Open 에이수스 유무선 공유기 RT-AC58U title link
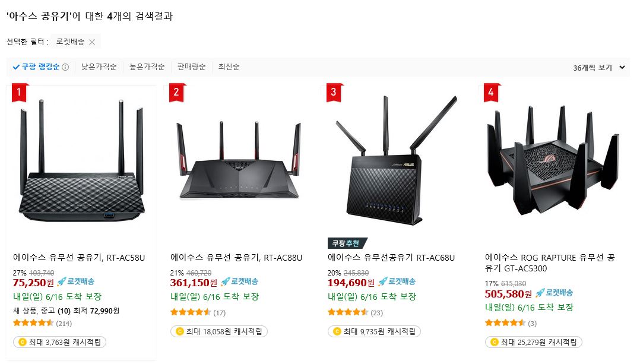 pyautogui.click(x=79, y=258)
